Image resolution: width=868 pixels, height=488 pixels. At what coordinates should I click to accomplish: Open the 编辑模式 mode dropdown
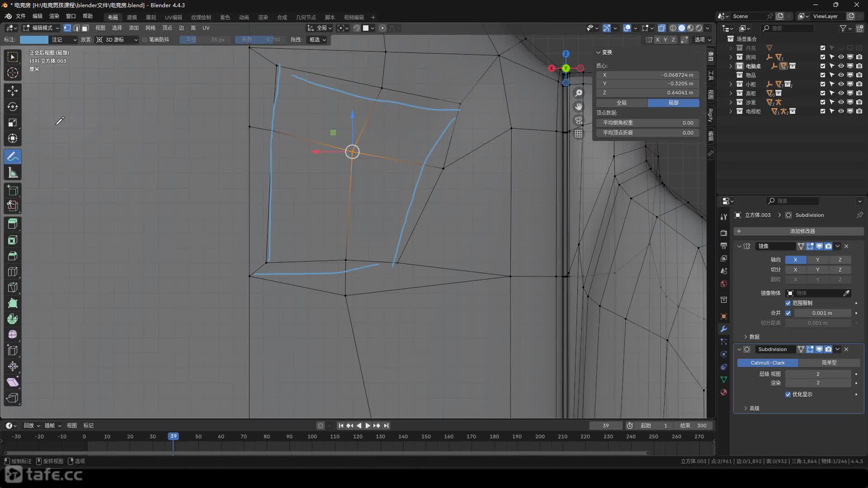pos(41,28)
